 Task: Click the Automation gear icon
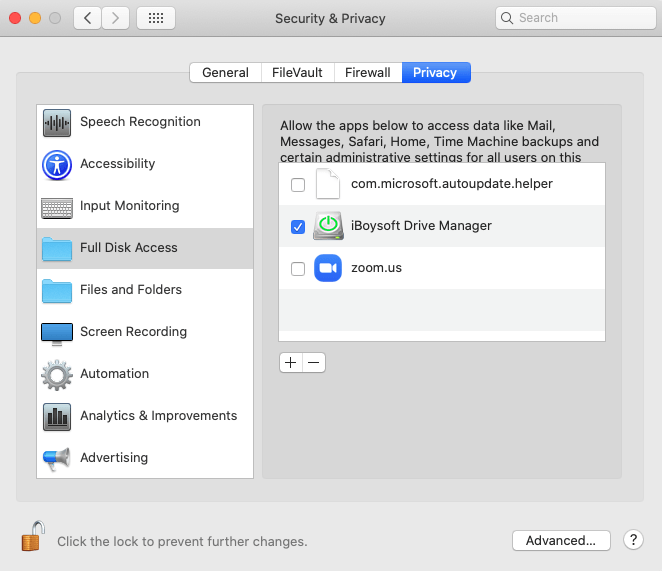click(x=57, y=375)
